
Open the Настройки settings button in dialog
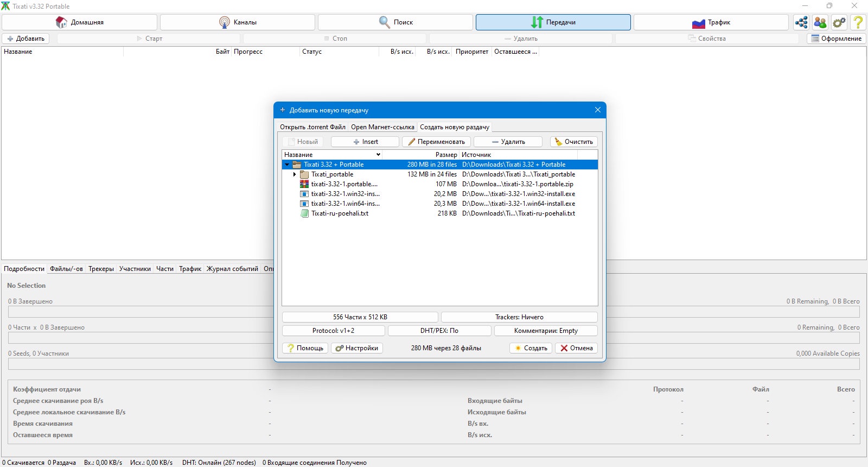pos(357,348)
